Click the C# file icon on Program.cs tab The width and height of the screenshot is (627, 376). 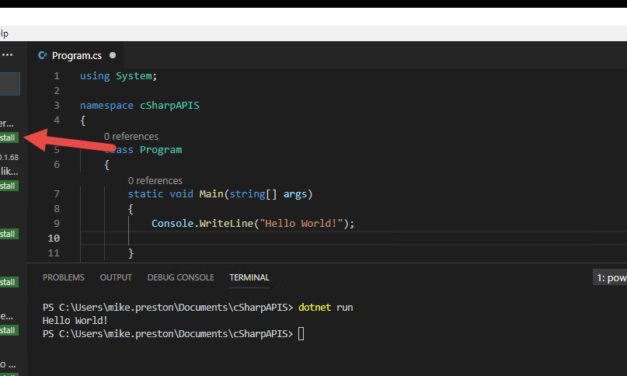coord(42,55)
